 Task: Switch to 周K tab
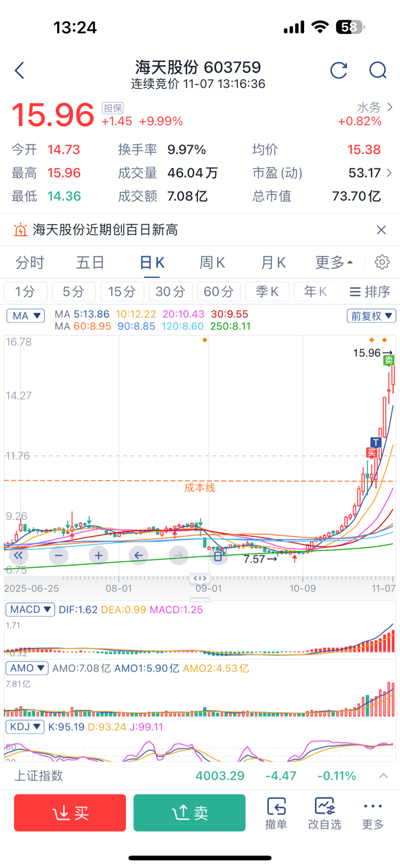[x=213, y=262]
